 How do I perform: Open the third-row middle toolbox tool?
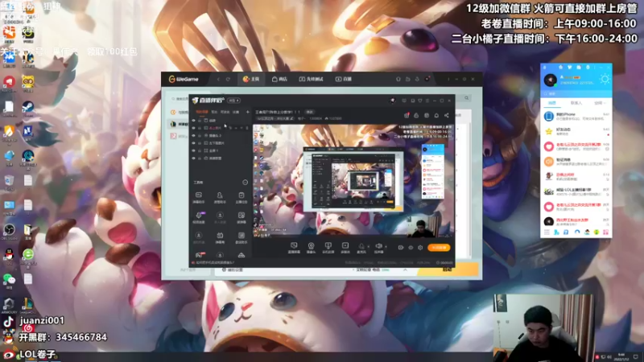pyautogui.click(x=220, y=237)
